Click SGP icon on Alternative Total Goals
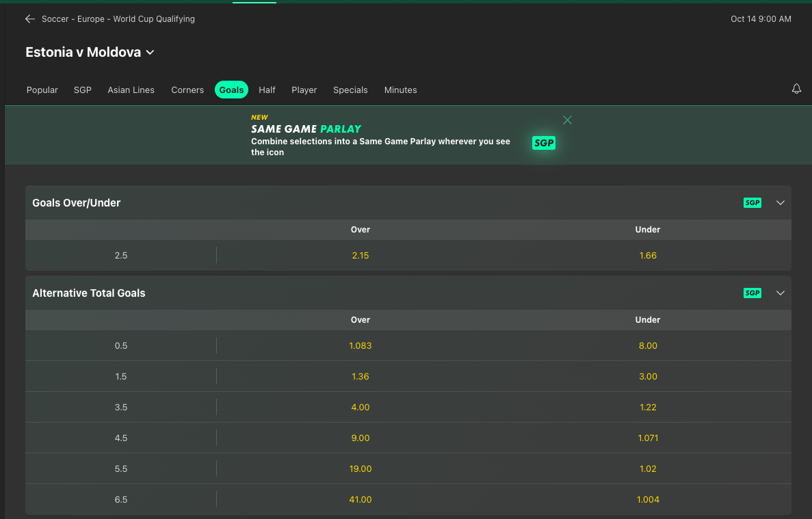This screenshot has height=519, width=812. pyautogui.click(x=752, y=293)
